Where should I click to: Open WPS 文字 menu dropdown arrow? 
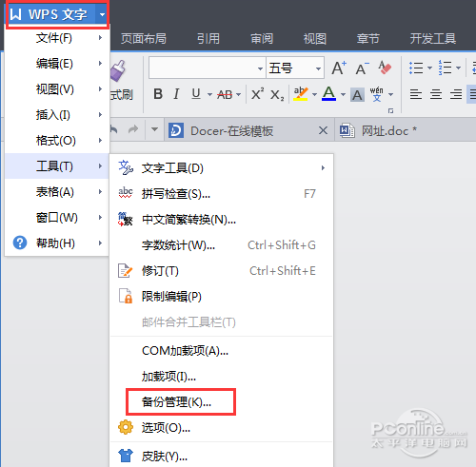click(x=102, y=14)
